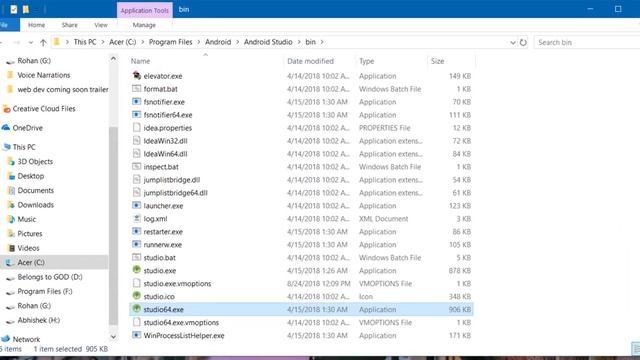Click the jumplistbridge64.dll file icon

click(x=137, y=193)
